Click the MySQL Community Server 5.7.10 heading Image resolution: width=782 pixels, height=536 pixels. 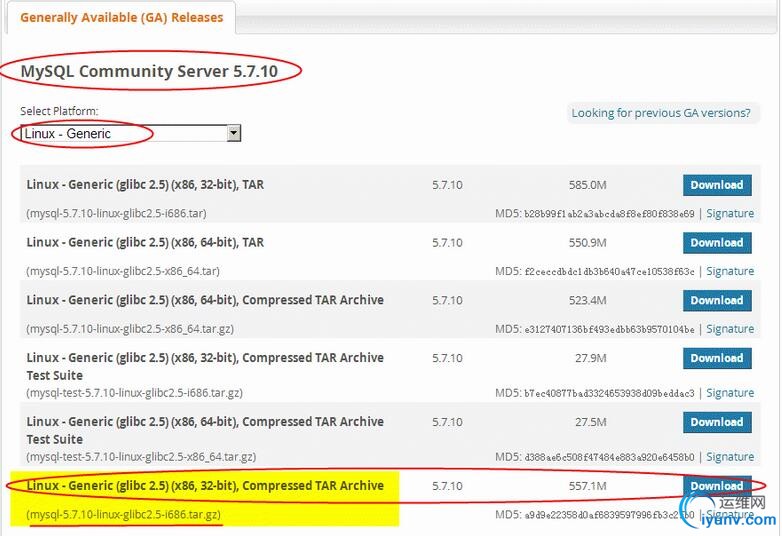tap(149, 71)
